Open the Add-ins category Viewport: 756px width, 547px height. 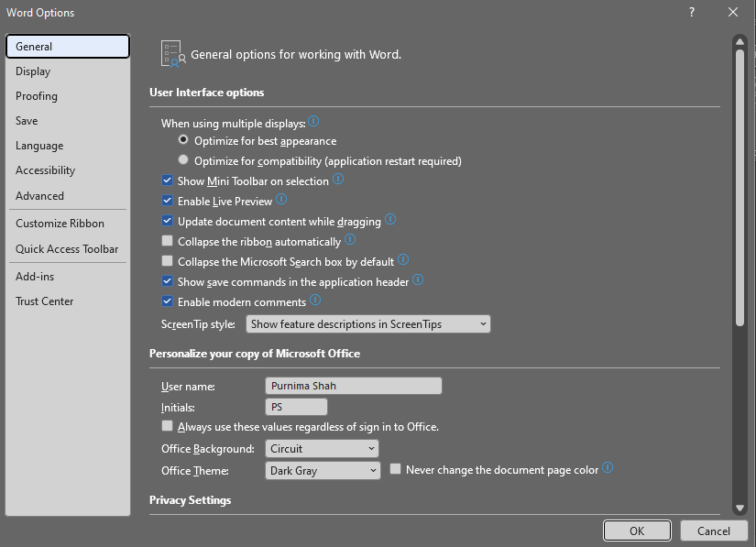click(x=68, y=276)
